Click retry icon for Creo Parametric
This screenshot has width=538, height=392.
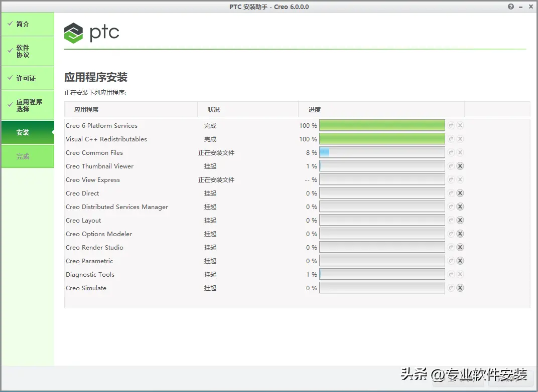click(x=451, y=261)
